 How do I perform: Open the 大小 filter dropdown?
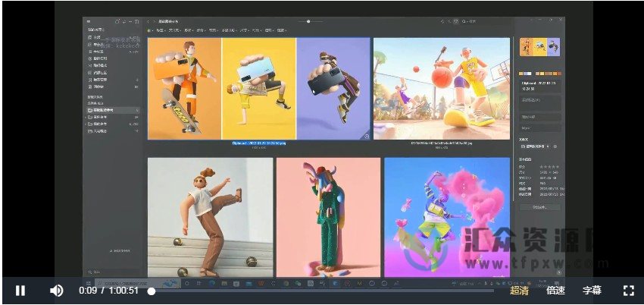[256, 30]
